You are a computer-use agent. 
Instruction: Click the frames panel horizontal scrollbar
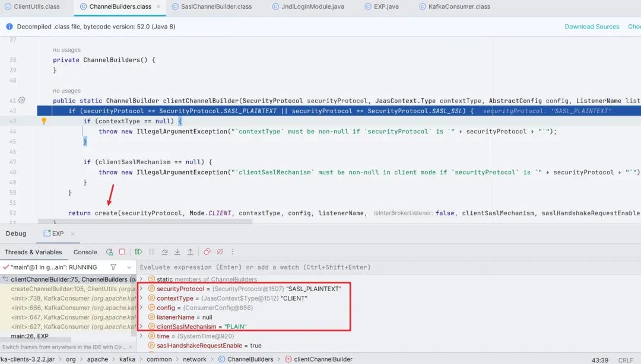[x=36, y=339]
